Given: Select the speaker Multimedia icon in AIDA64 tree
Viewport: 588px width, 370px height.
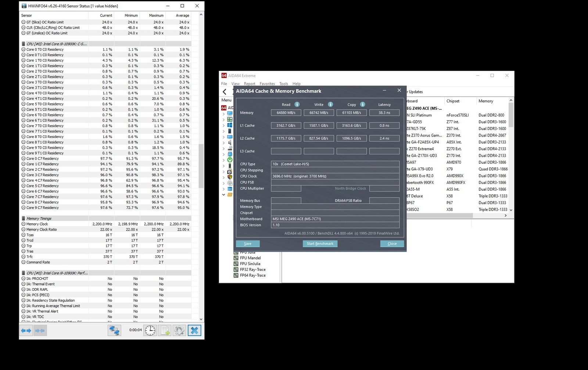Looking at the screenshot, I should coord(230,142).
